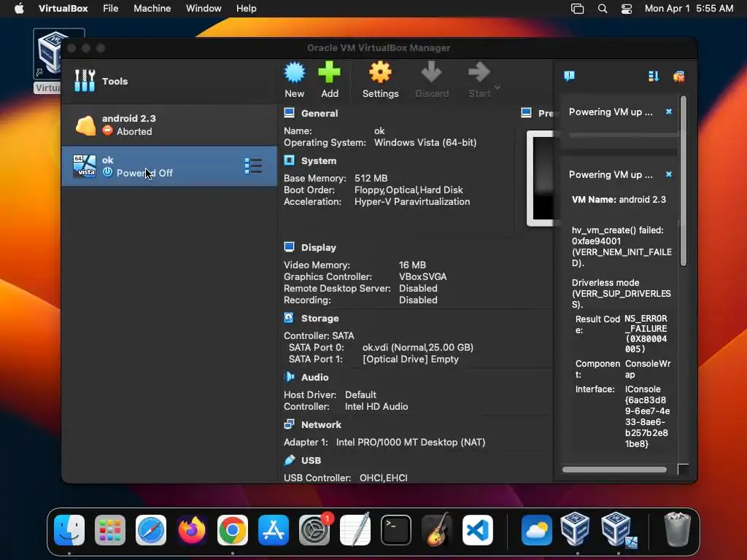
Task: Open Safari from the dock
Action: click(151, 530)
